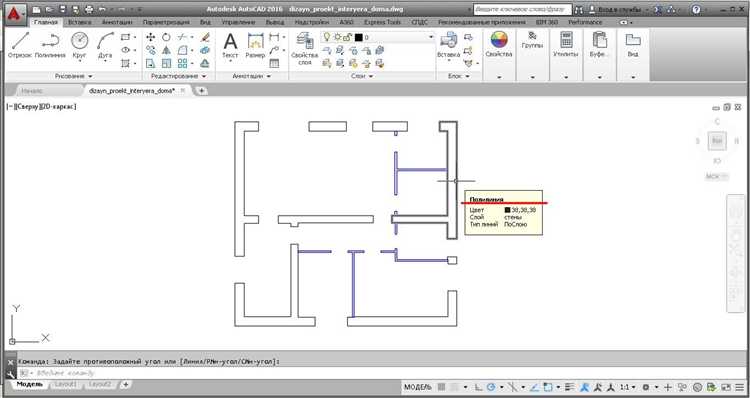Open the Управление ribbon tab

pos(238,22)
